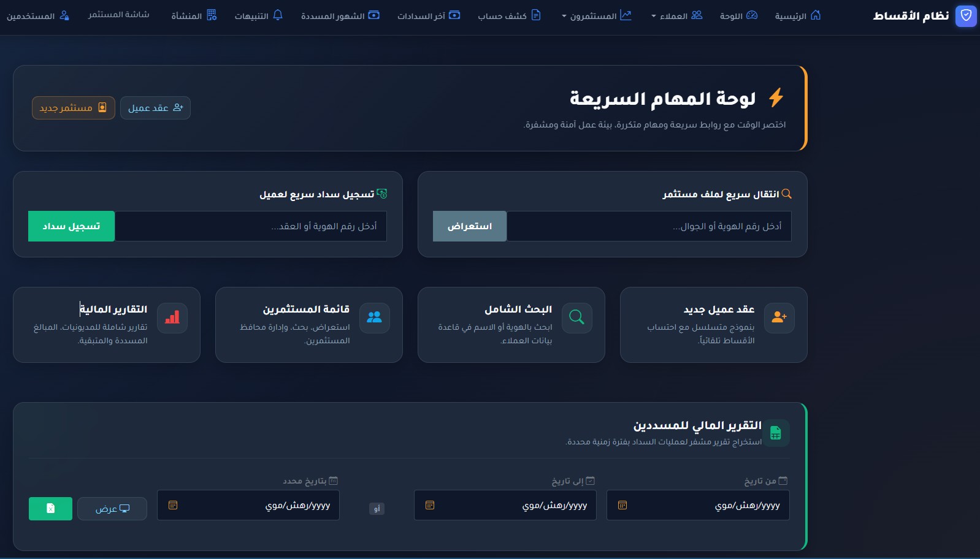The image size is (980, 559).
Task: Open الشهور المسددة menu item
Action: pos(340,15)
